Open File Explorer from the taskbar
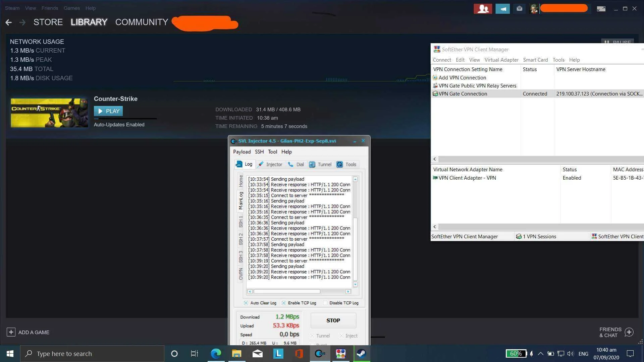This screenshot has height=362, width=644. [236, 354]
